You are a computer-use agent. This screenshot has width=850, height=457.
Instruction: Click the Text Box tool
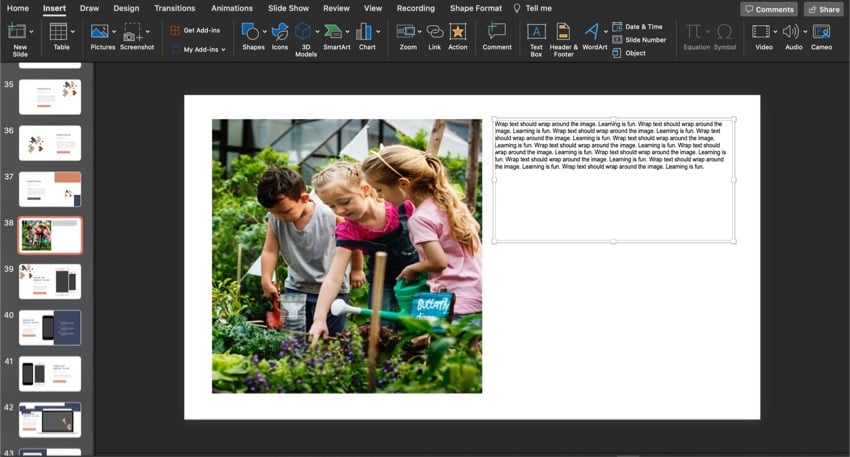coord(536,32)
